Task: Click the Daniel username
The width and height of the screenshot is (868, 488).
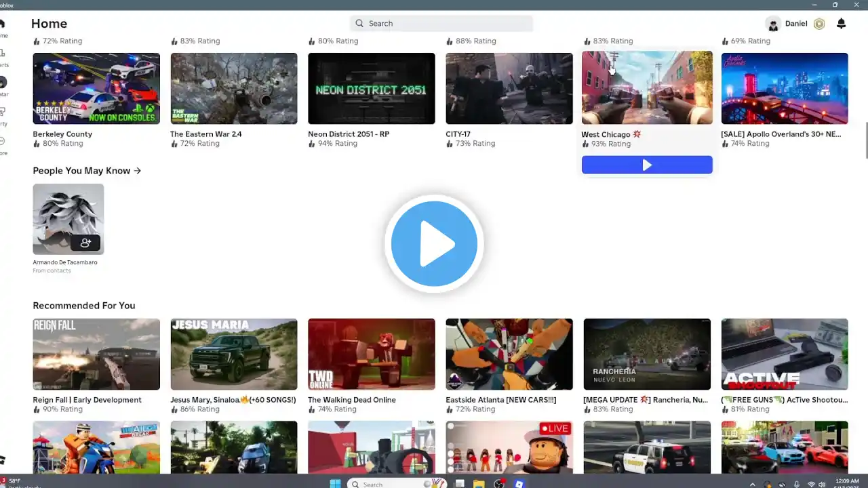Action: point(796,24)
